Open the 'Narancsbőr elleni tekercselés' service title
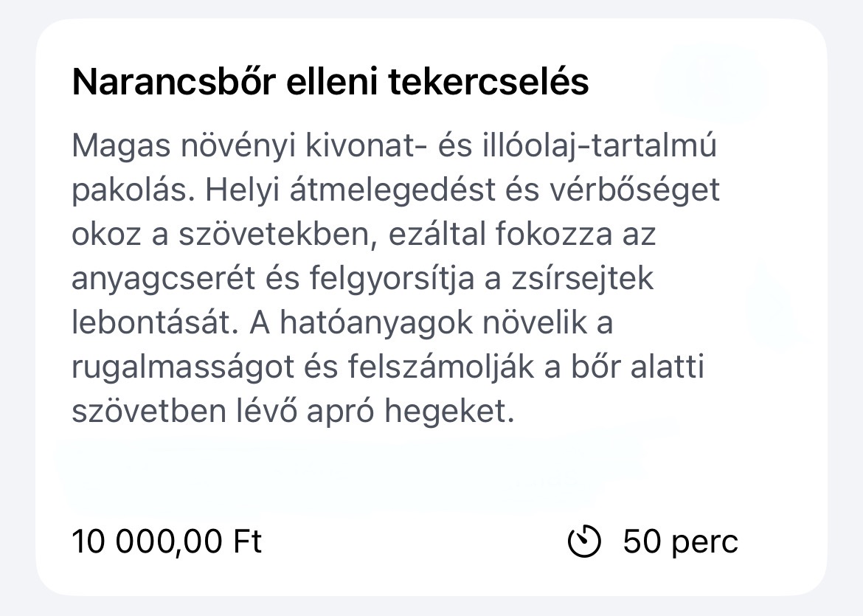Screen dimensions: 863x616 coord(330,82)
